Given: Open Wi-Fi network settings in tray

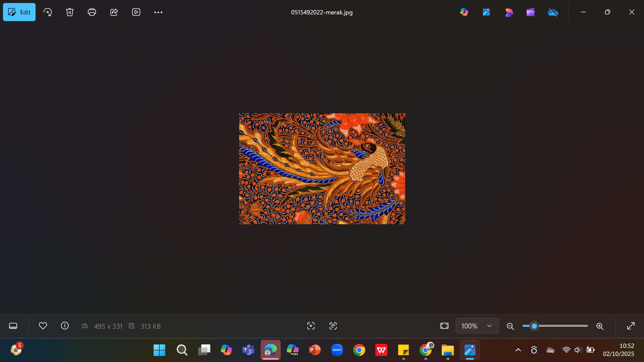Looking at the screenshot, I should point(566,350).
